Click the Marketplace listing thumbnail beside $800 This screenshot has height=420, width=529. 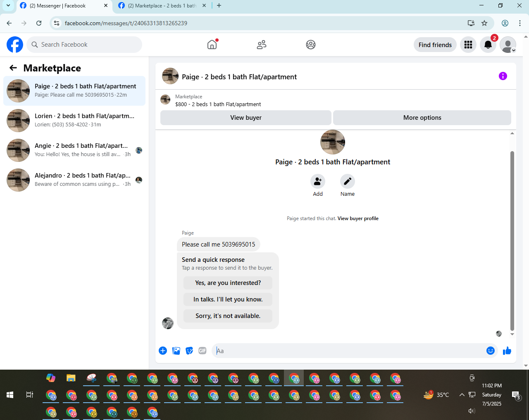pyautogui.click(x=165, y=100)
